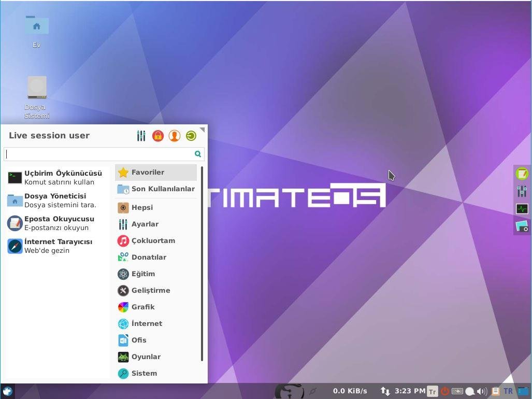
Task: Click the whisker menu button in taskbar
Action: coord(7,392)
